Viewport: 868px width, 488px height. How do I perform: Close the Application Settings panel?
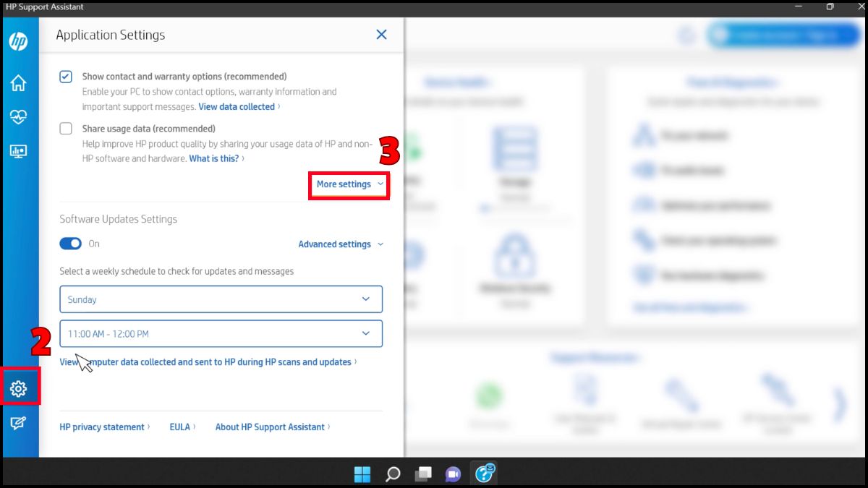(x=381, y=35)
